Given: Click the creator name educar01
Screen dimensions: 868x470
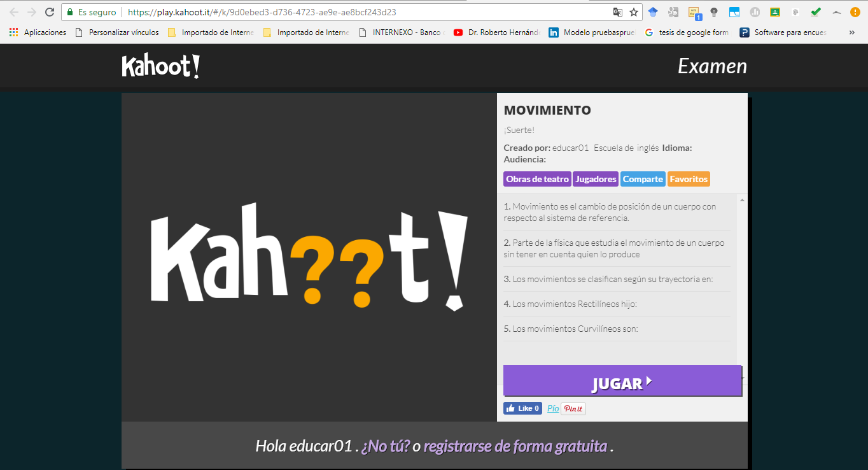Looking at the screenshot, I should [x=570, y=148].
